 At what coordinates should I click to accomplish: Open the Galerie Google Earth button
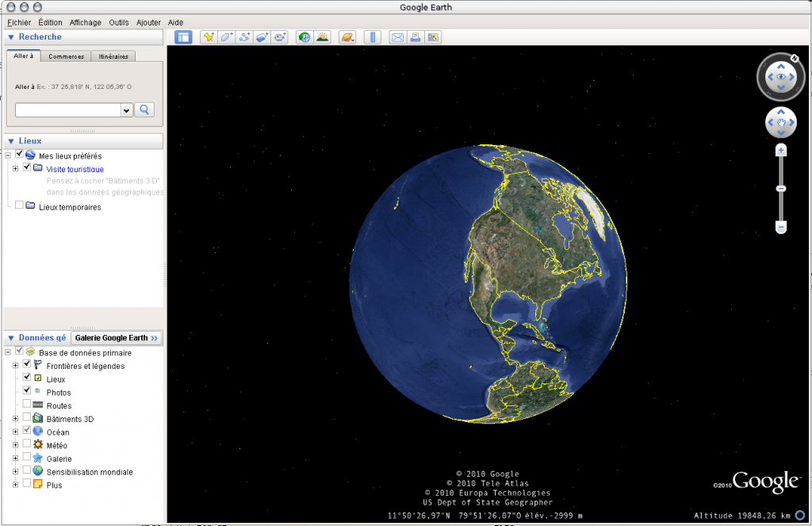117,338
